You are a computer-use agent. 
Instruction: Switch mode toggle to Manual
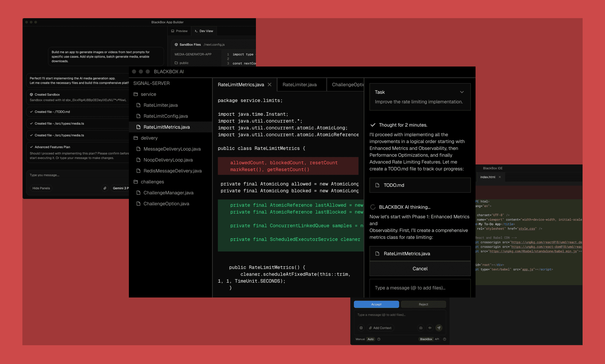point(360,339)
